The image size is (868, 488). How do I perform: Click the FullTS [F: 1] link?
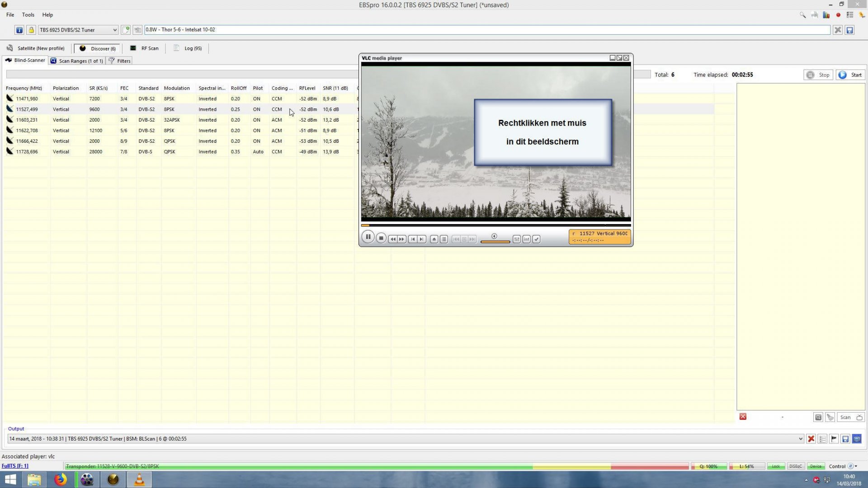(x=14, y=466)
